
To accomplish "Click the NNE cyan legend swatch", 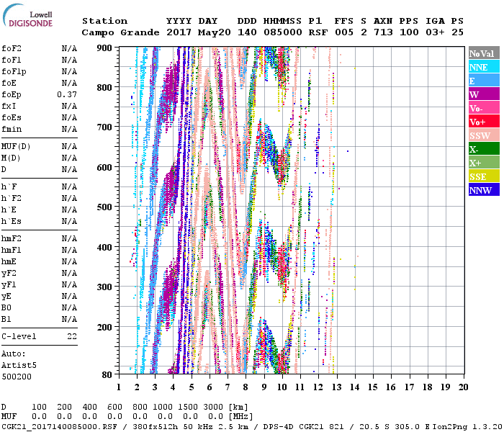I will 484,67.
